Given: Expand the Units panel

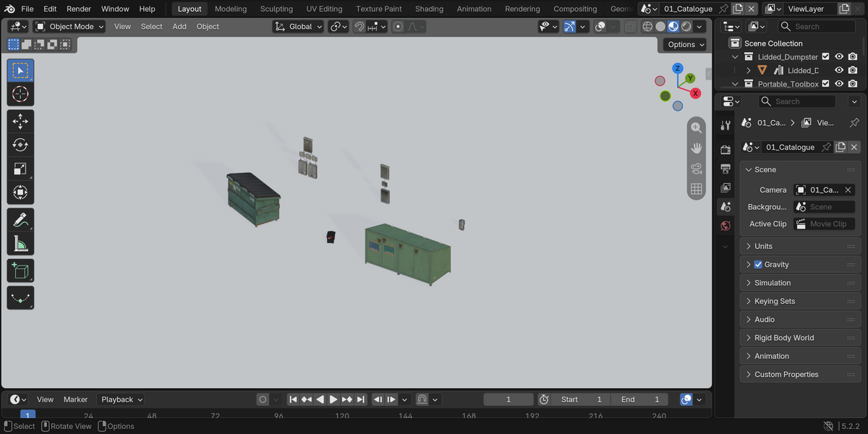Looking at the screenshot, I should coord(800,246).
